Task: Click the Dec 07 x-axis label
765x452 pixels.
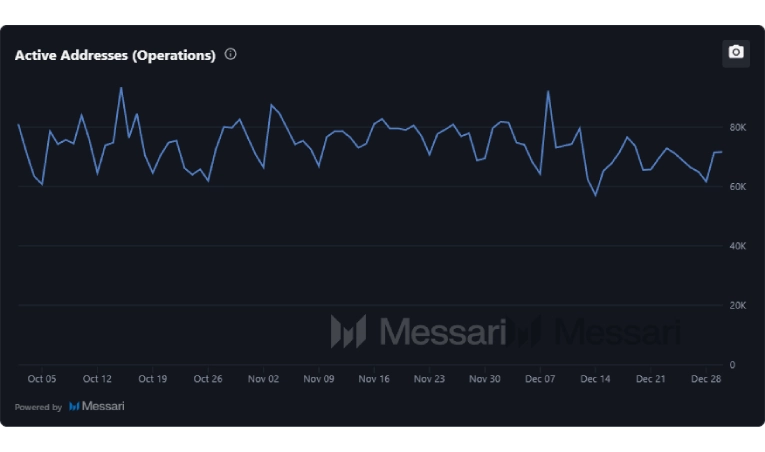Action: click(540, 379)
